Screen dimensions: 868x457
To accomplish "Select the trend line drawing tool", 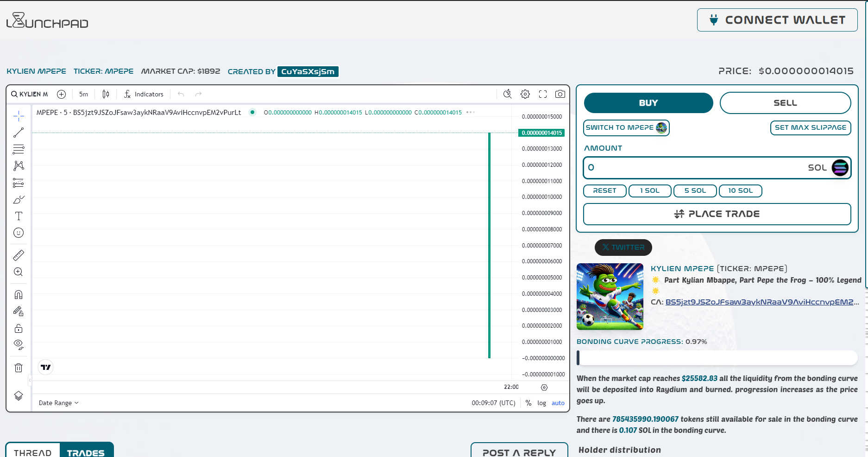I will click(19, 133).
